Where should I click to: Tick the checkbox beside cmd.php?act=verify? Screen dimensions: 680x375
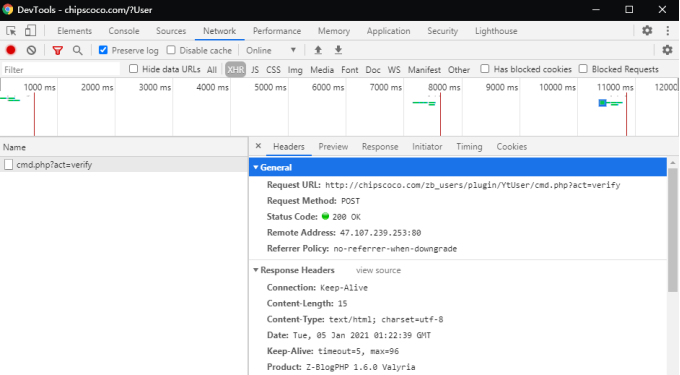coord(8,165)
